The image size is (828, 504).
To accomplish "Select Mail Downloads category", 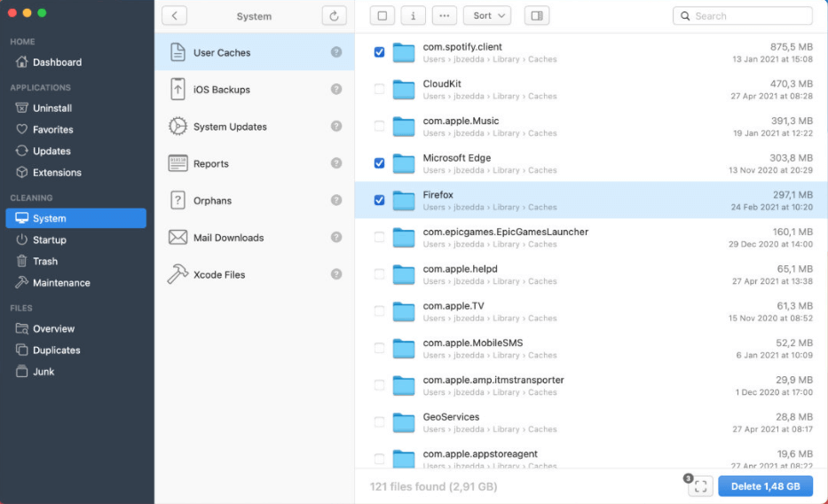I will [x=254, y=237].
